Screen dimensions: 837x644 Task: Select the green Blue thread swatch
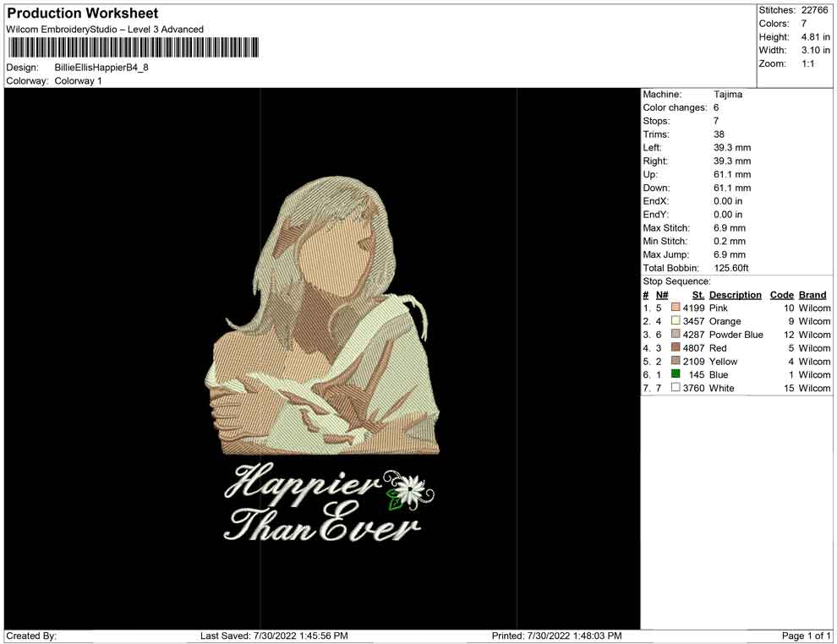676,374
